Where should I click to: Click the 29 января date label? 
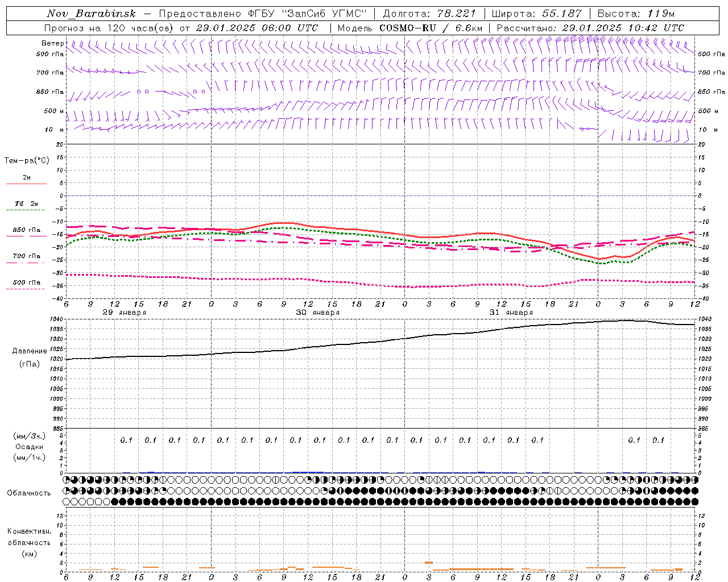click(124, 313)
